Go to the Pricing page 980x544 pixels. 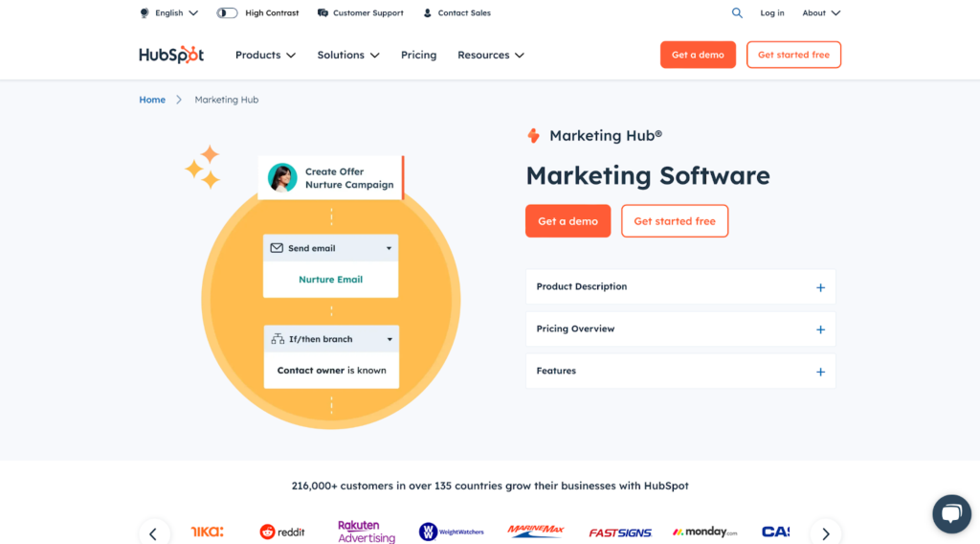(419, 55)
